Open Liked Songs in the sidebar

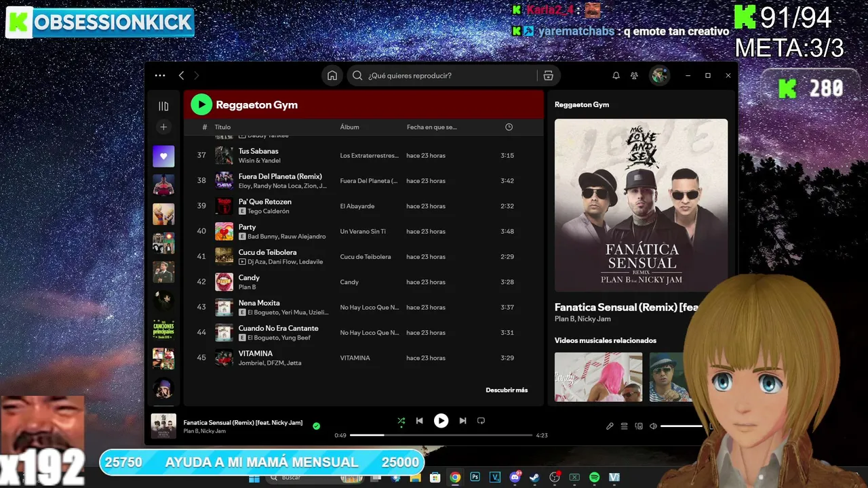163,157
